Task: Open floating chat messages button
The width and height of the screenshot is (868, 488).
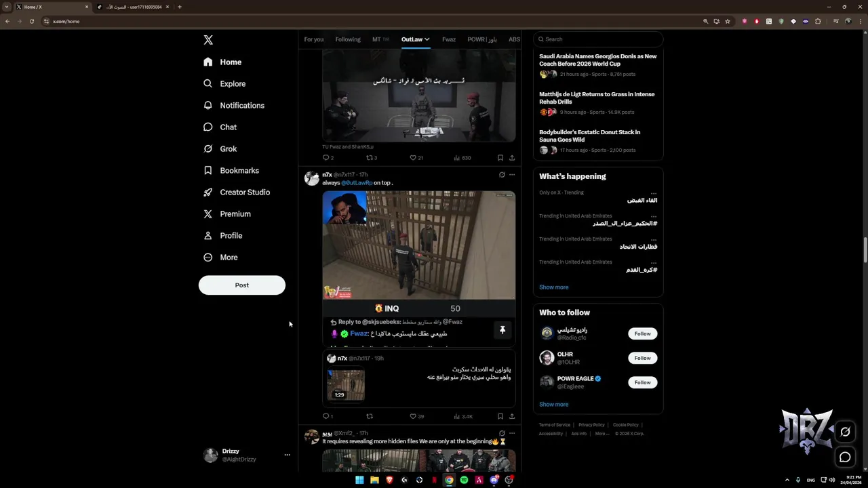Action: point(845,457)
